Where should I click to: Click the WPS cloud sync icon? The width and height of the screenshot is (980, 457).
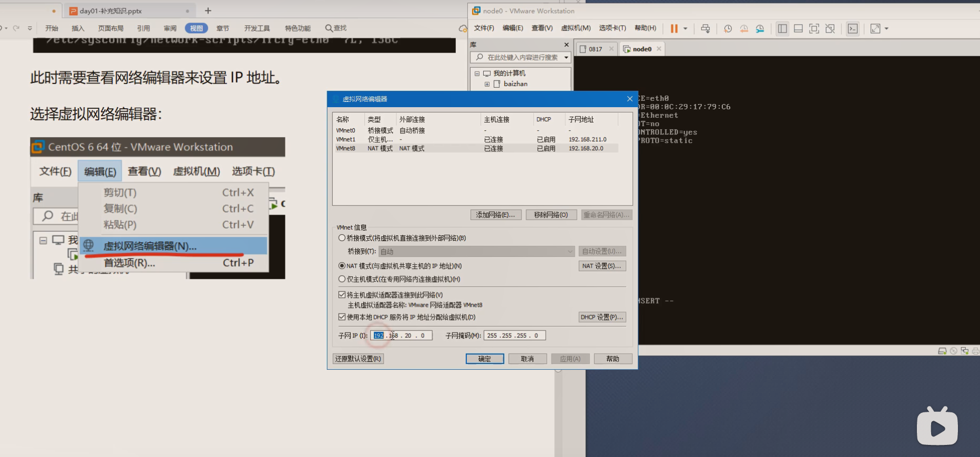[463, 28]
